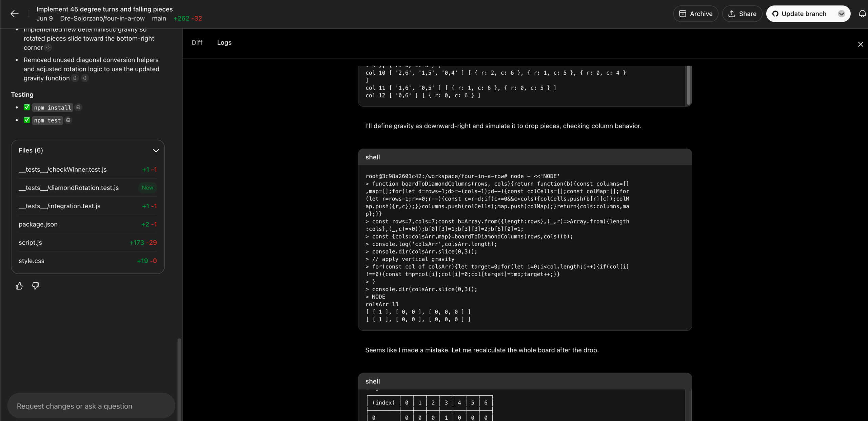Click the main branch label
868x421 pixels.
[159, 18]
